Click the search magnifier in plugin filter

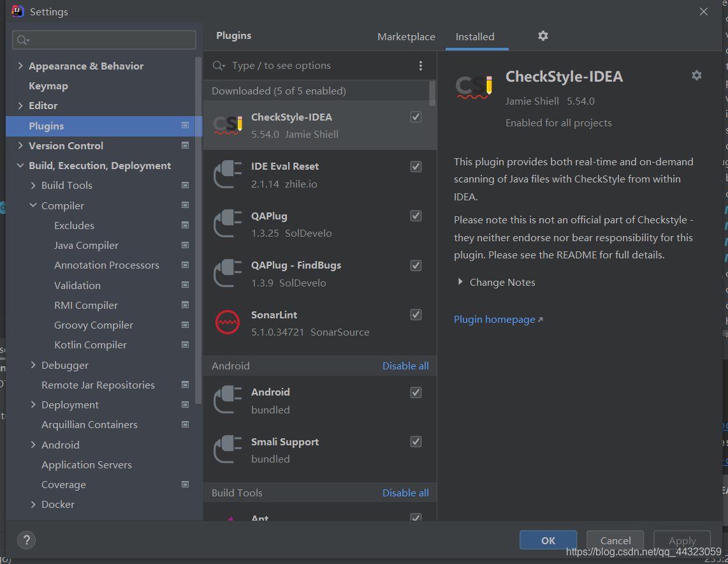pyautogui.click(x=218, y=66)
